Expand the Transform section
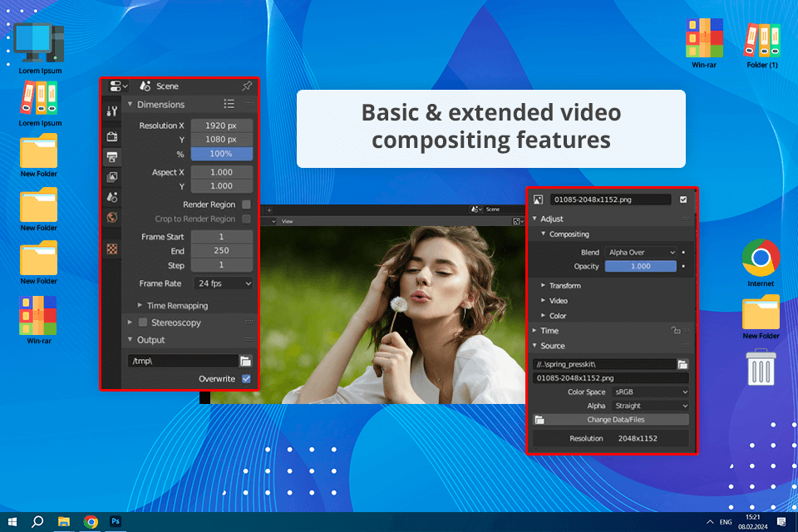 click(x=564, y=285)
